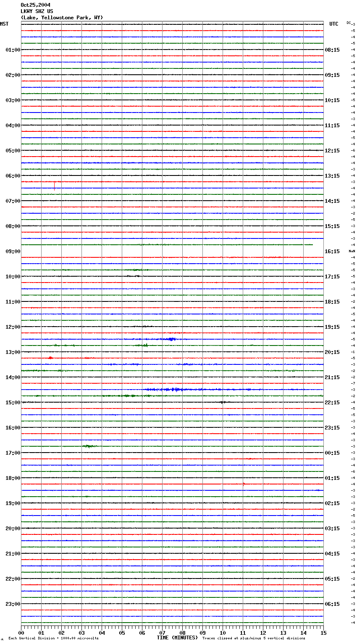Click the "10:15" UTC time label
Viewport: 357px width, 644px height.
pos(332,100)
